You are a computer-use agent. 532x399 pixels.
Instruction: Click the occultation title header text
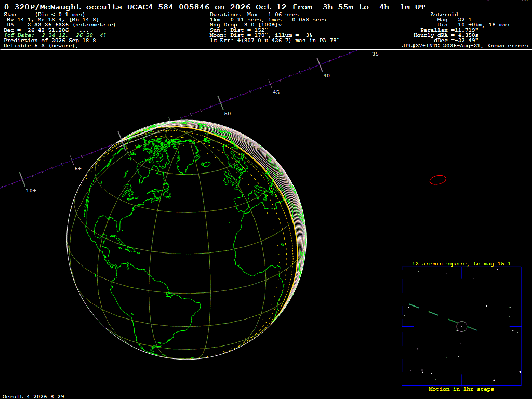(215, 7)
